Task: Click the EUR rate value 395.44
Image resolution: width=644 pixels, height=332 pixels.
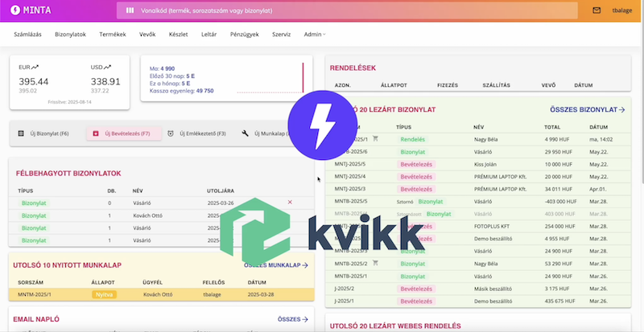Action: click(34, 82)
